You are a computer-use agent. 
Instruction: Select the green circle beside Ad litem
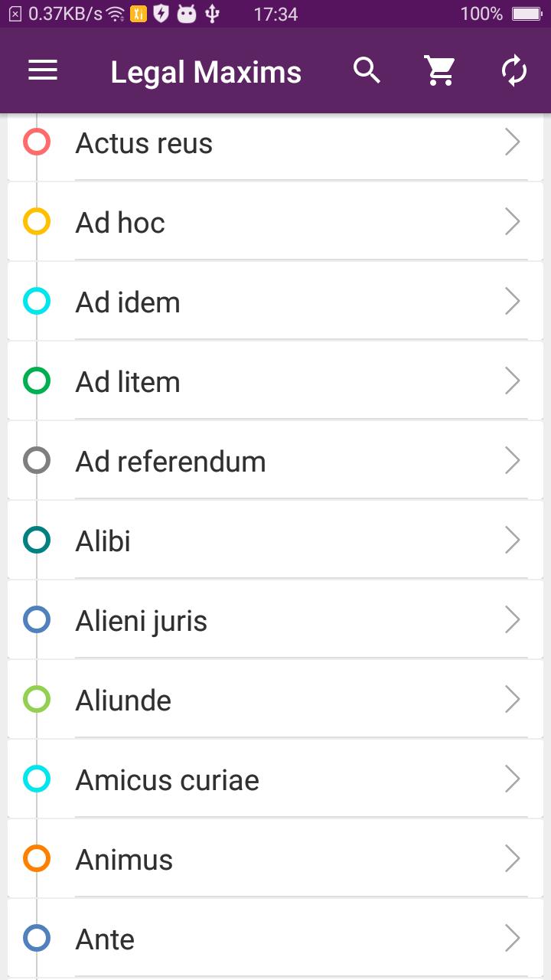click(37, 381)
